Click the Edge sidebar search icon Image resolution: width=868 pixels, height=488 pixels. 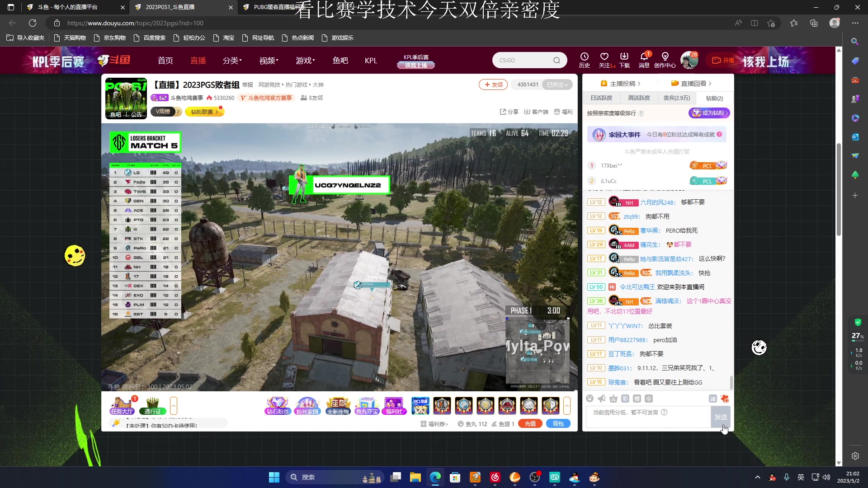(855, 42)
